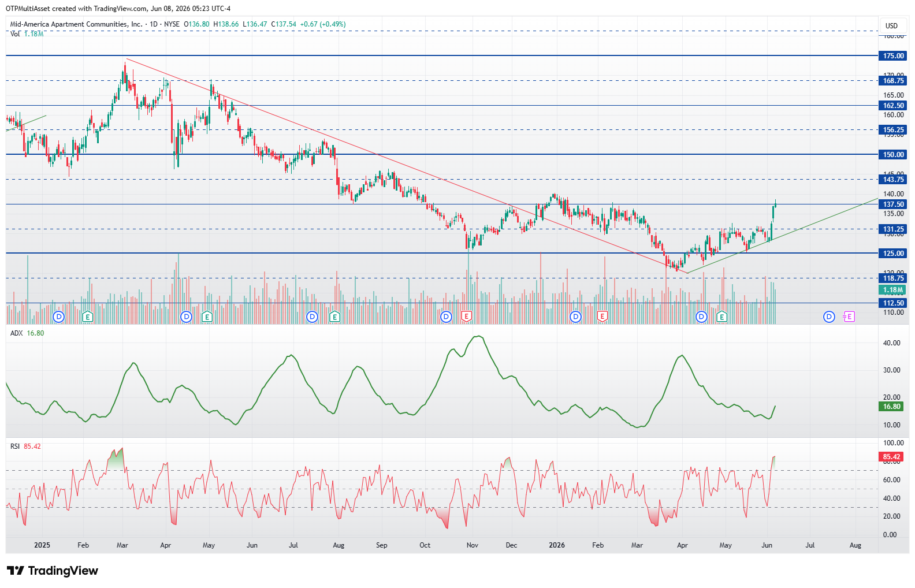The height and width of the screenshot is (588, 915).
Task: Open the mid-April 2025 dividend marker
Action: [x=186, y=317]
